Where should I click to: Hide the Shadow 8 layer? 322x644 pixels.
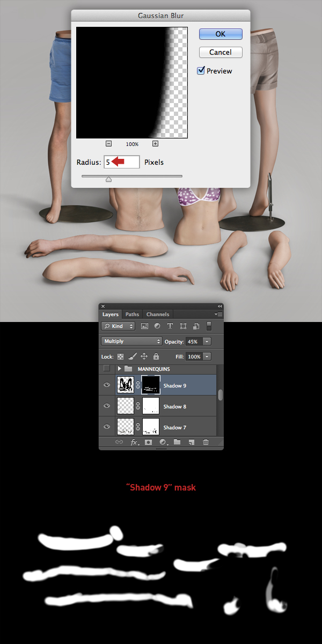click(x=107, y=406)
